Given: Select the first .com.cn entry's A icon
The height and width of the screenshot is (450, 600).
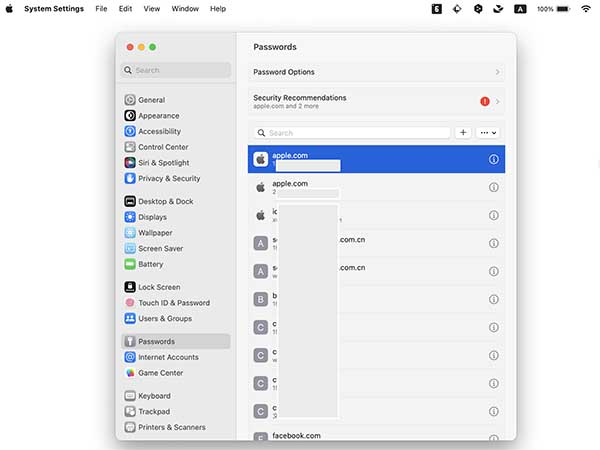Looking at the screenshot, I should pyautogui.click(x=261, y=243).
